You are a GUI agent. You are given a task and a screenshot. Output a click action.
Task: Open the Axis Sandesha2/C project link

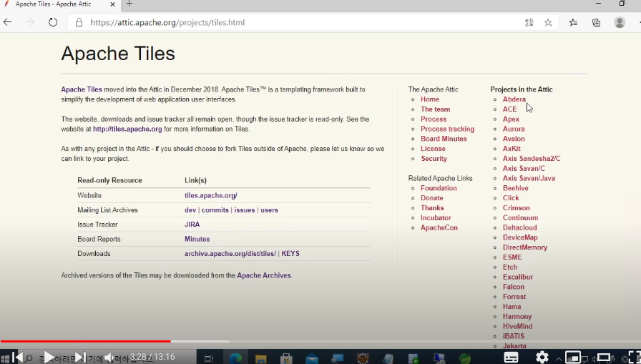tap(532, 159)
